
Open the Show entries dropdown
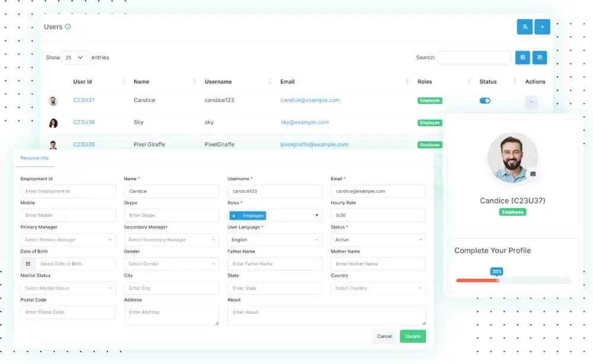[x=75, y=57]
